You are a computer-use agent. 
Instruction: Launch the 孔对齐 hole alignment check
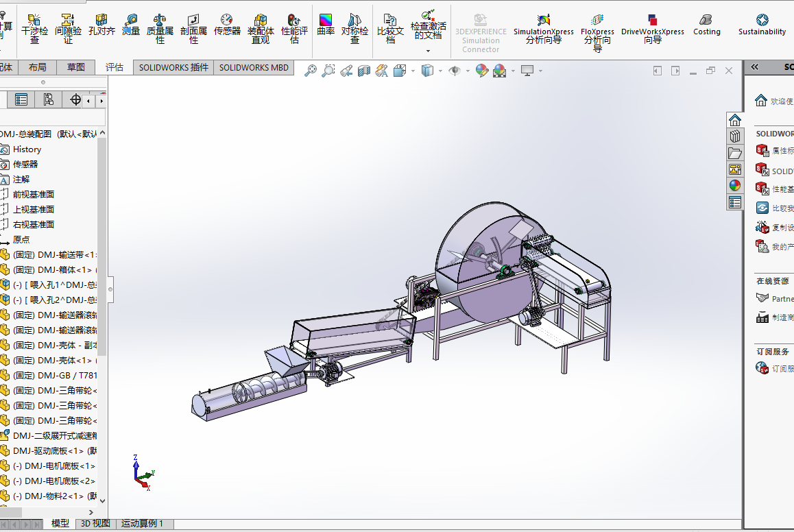tap(101, 25)
